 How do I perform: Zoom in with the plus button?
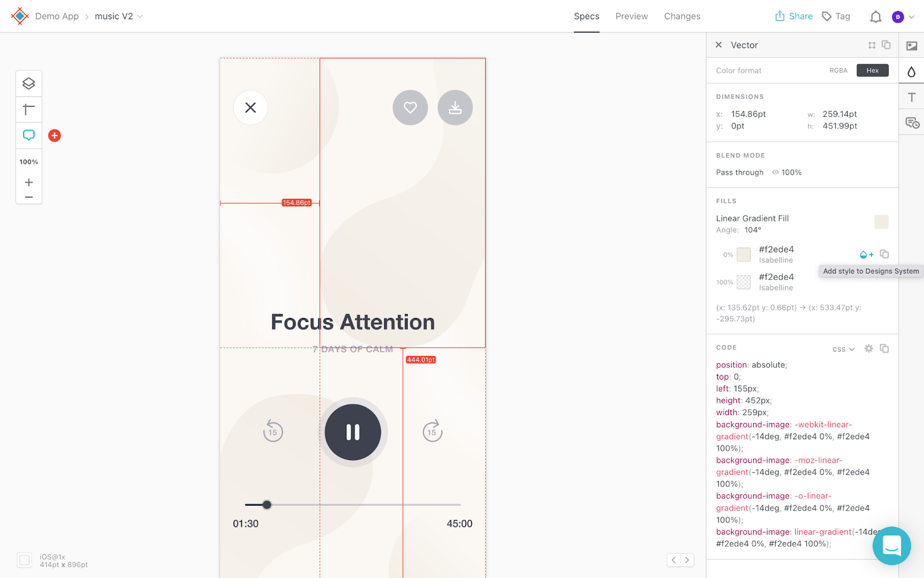[29, 182]
